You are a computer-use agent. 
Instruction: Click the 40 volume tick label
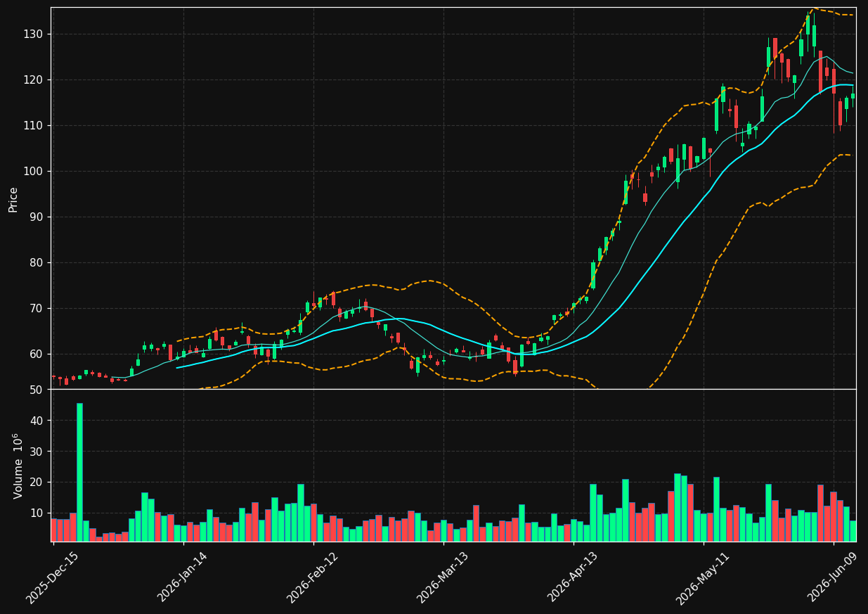35,421
